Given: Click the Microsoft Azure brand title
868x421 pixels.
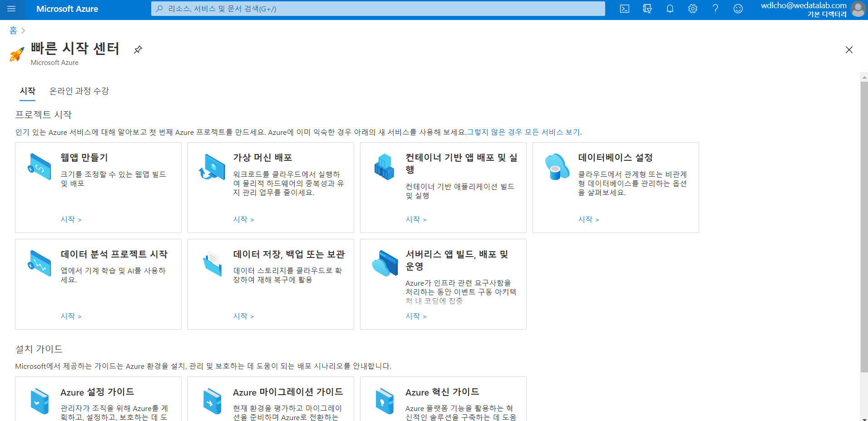Looking at the screenshot, I should (x=67, y=9).
